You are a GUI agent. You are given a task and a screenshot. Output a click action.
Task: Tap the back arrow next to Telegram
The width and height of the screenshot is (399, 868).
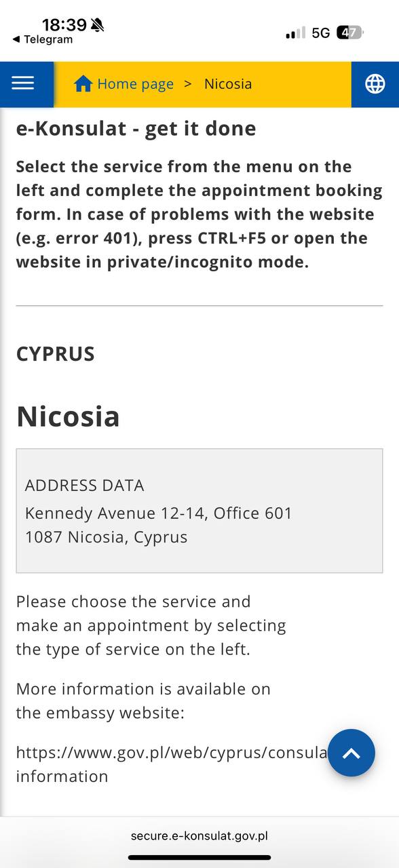[16, 40]
